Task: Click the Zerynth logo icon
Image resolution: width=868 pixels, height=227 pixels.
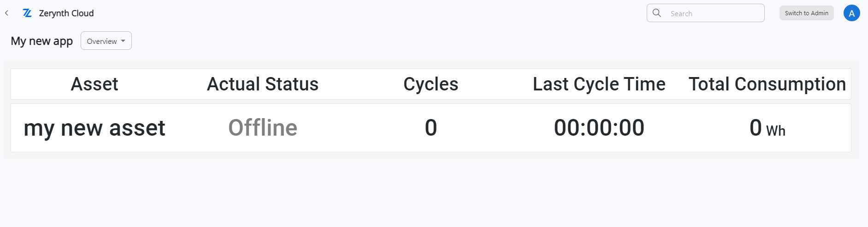Action: [x=27, y=13]
